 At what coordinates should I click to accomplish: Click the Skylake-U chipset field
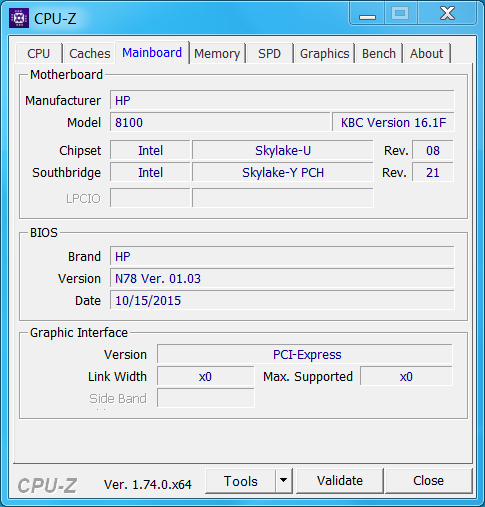[283, 150]
